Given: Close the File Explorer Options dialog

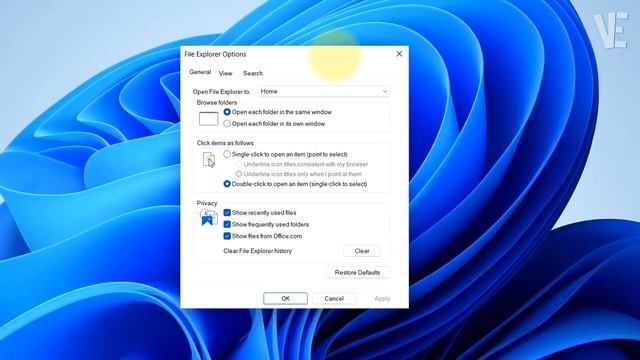Looking at the screenshot, I should pyautogui.click(x=399, y=54).
